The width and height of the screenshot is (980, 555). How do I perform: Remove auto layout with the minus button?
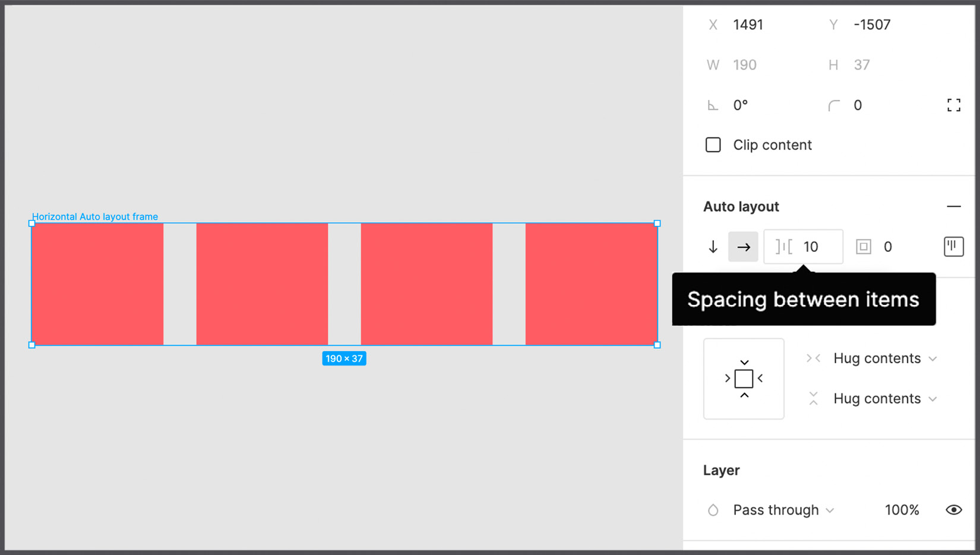(954, 206)
